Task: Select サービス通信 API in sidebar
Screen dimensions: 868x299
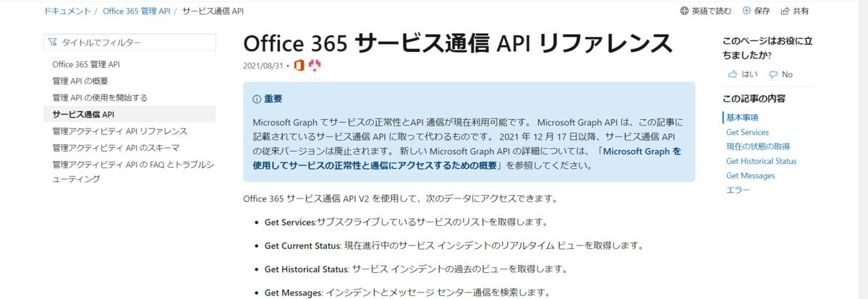Action: coord(83,114)
